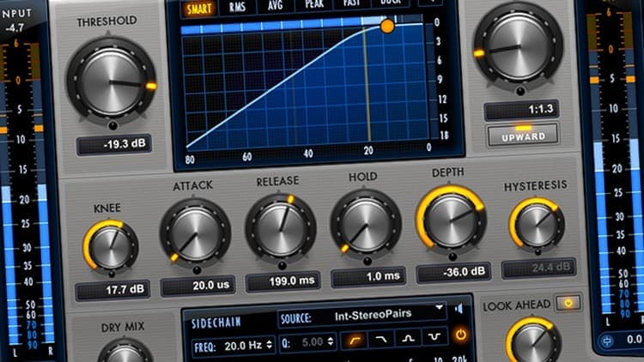Screen dimensions: 644x362
Task: Click the Attack knob
Action: pos(196,235)
